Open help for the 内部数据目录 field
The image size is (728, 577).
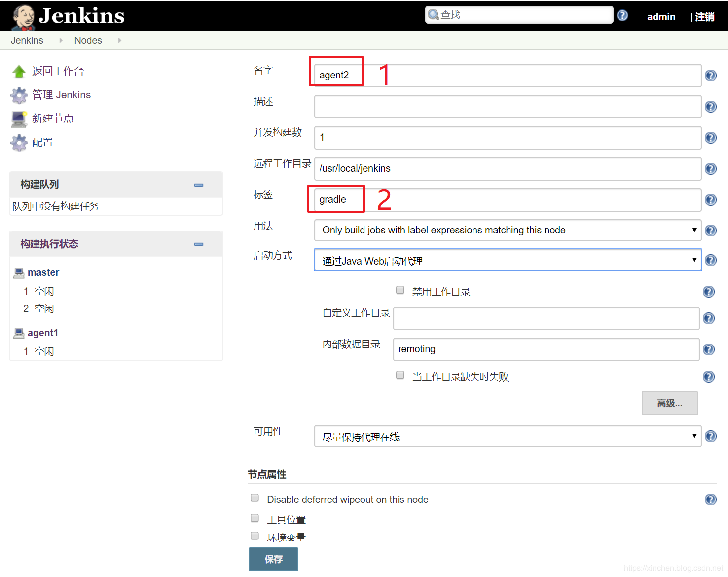[x=709, y=349]
